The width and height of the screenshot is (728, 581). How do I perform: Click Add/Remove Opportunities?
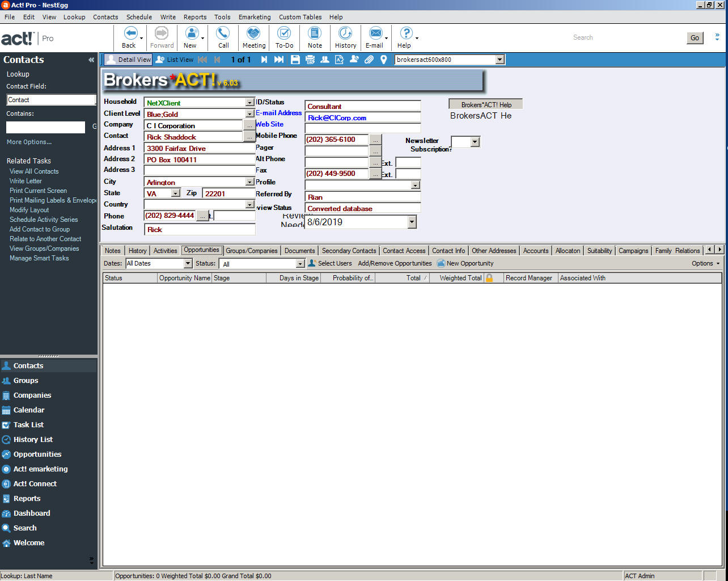[395, 263]
